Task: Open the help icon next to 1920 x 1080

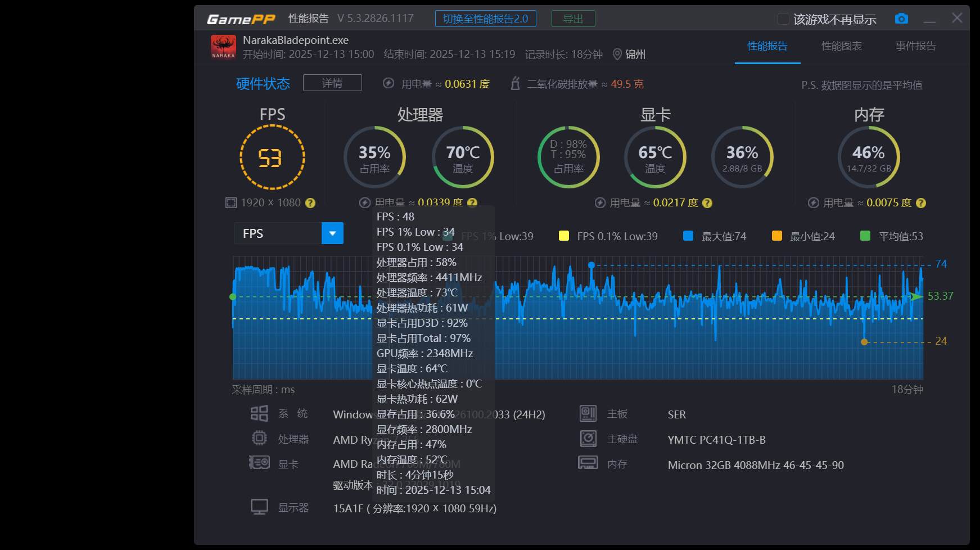Action: point(310,203)
